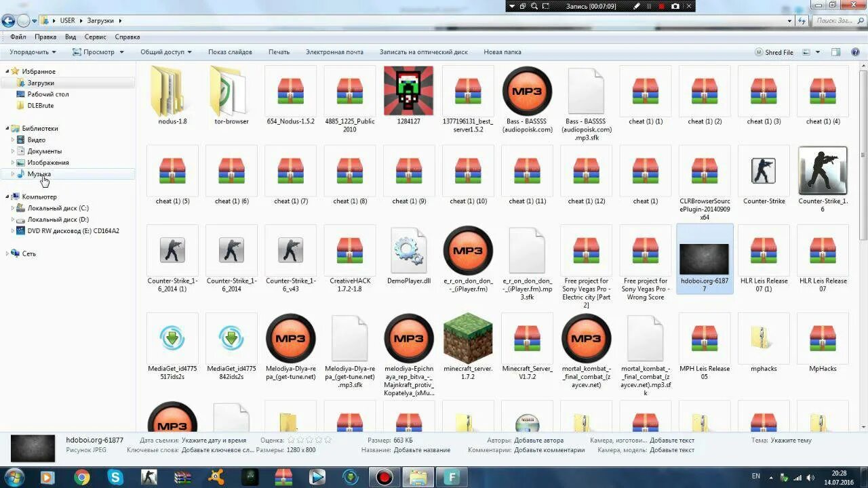The width and height of the screenshot is (868, 488).
Task: Select Загрузки in favorites
Action: (41, 83)
